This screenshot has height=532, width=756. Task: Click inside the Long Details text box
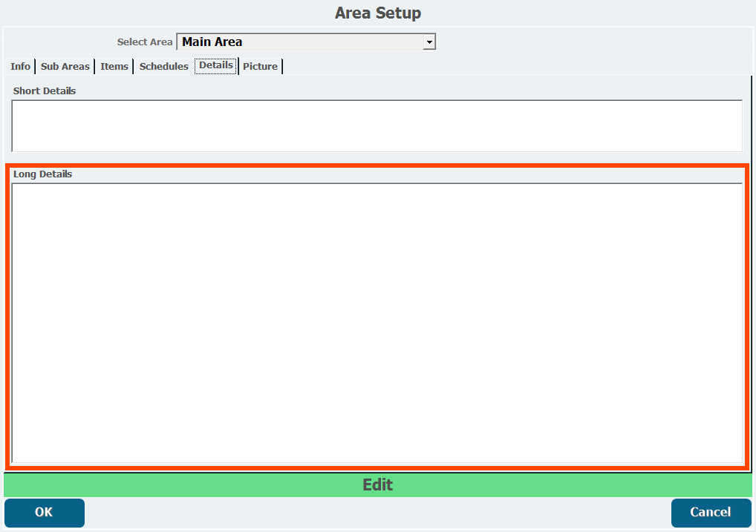point(377,324)
